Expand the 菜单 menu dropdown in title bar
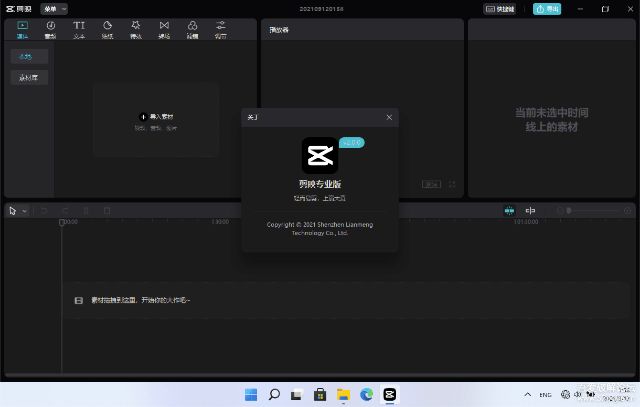This screenshot has height=407, width=640. [x=54, y=9]
